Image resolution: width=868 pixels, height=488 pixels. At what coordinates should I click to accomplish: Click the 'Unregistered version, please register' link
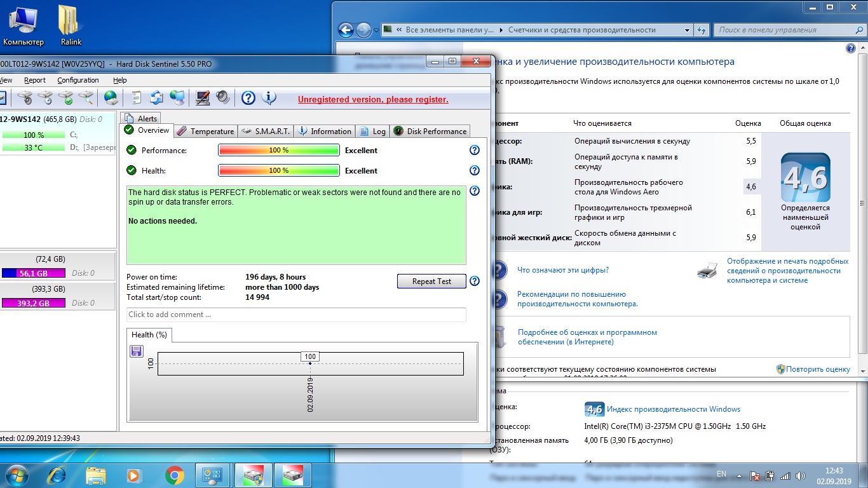373,100
